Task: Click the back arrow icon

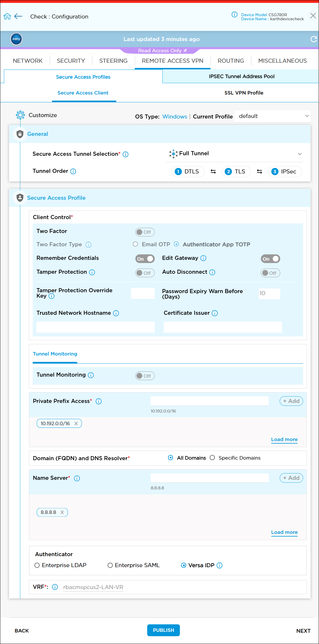Action: [x=18, y=16]
